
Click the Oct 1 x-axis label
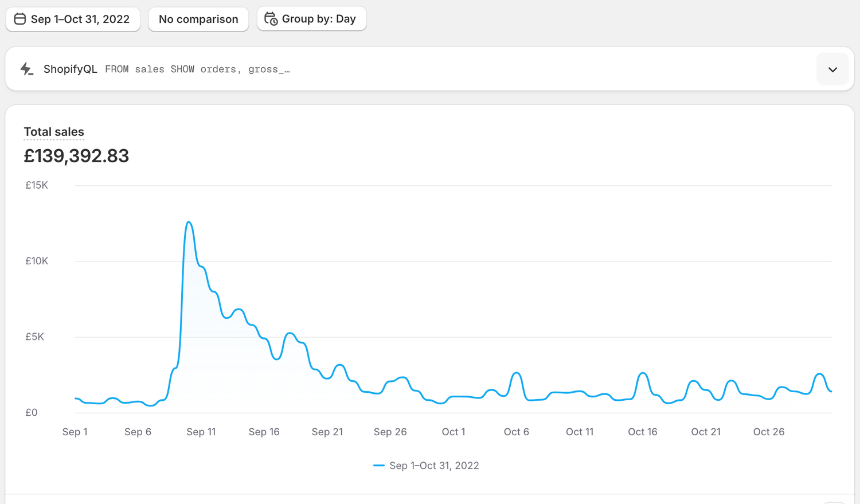pos(453,432)
